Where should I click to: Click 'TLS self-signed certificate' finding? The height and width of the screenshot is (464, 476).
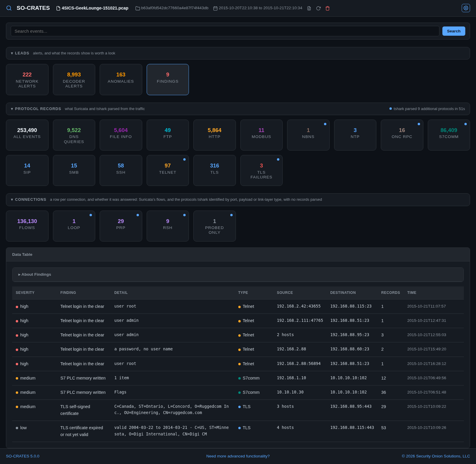pos(75,410)
